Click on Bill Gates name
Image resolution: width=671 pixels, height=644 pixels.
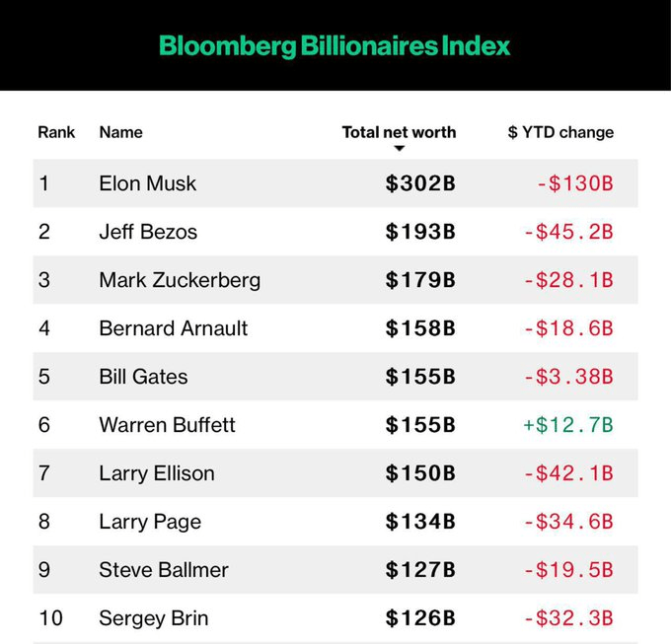(143, 377)
